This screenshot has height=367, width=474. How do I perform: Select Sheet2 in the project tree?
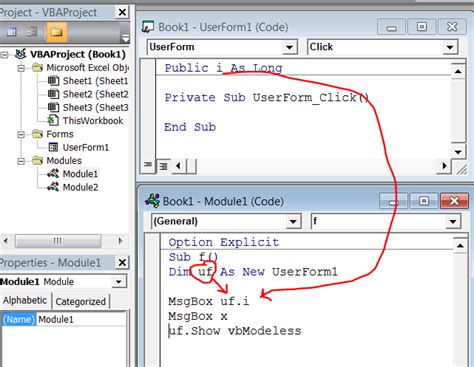95,94
